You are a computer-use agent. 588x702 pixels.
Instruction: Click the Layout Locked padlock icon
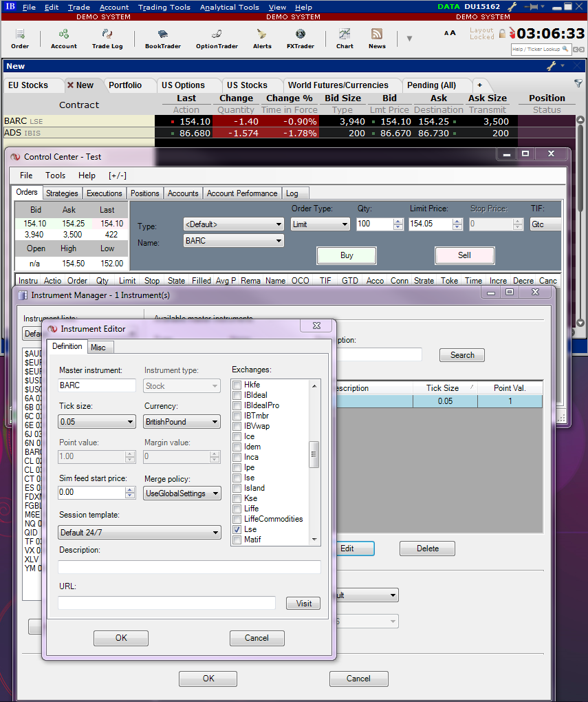(x=502, y=33)
